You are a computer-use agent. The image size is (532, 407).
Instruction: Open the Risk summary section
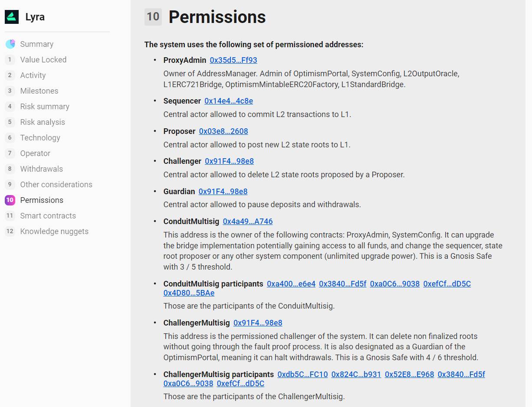(45, 106)
